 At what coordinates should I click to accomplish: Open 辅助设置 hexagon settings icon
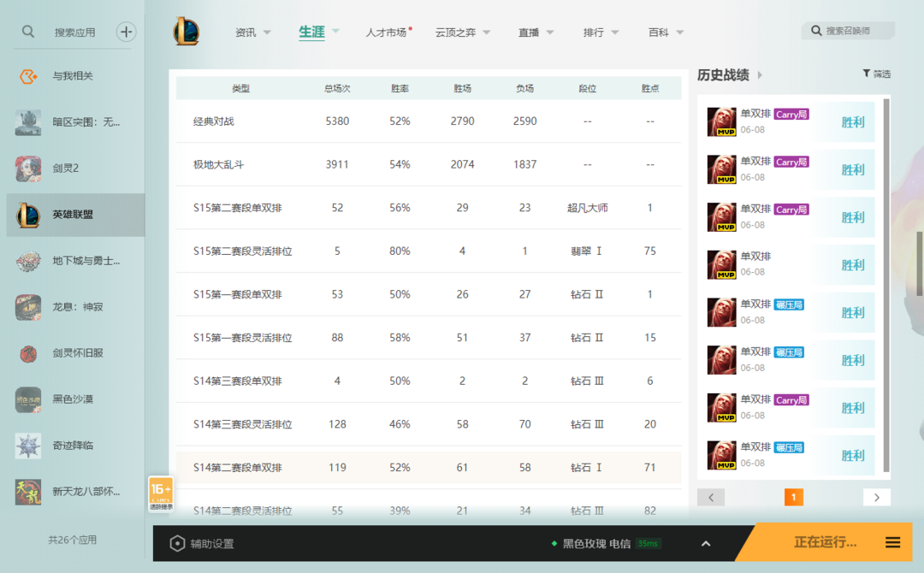[177, 544]
